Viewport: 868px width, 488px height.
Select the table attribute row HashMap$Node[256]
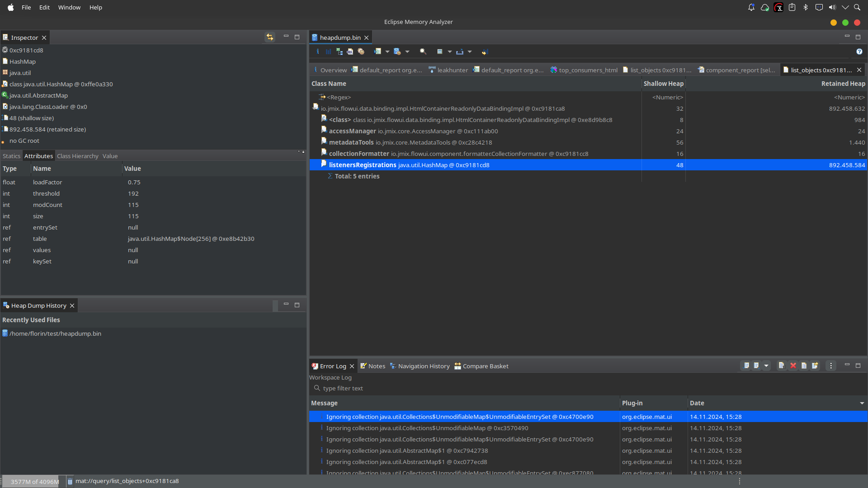[x=153, y=239]
